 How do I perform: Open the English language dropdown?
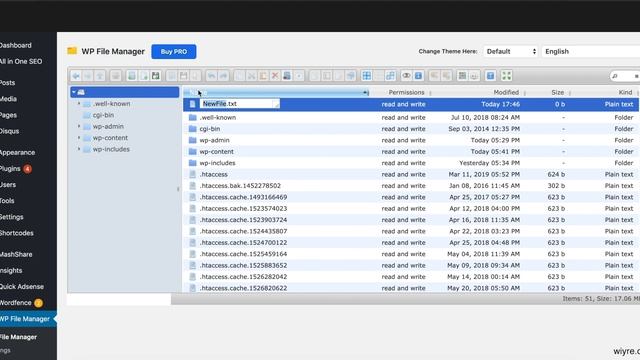(x=591, y=51)
